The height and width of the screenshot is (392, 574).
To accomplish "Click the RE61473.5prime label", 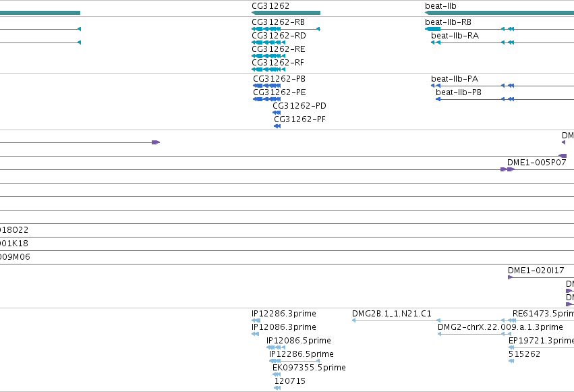I will [x=543, y=314].
